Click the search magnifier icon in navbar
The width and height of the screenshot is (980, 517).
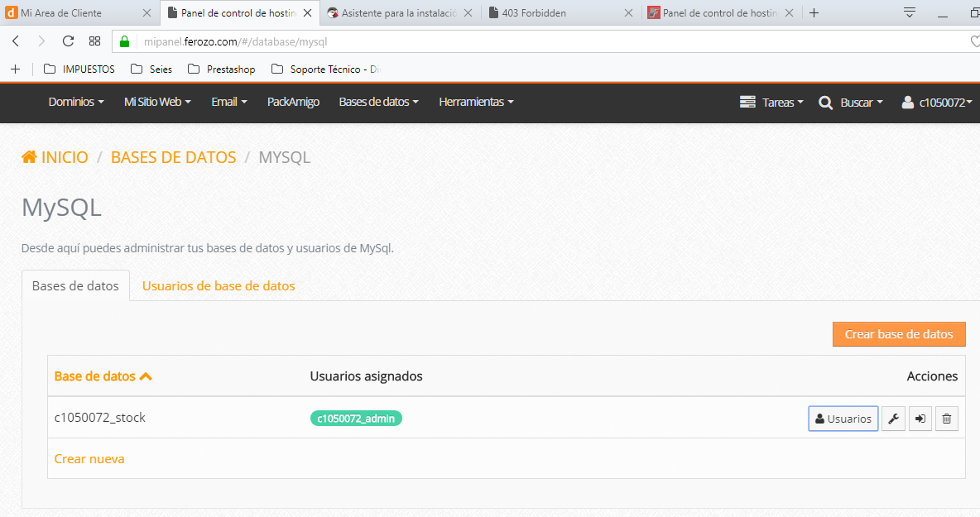pos(825,103)
